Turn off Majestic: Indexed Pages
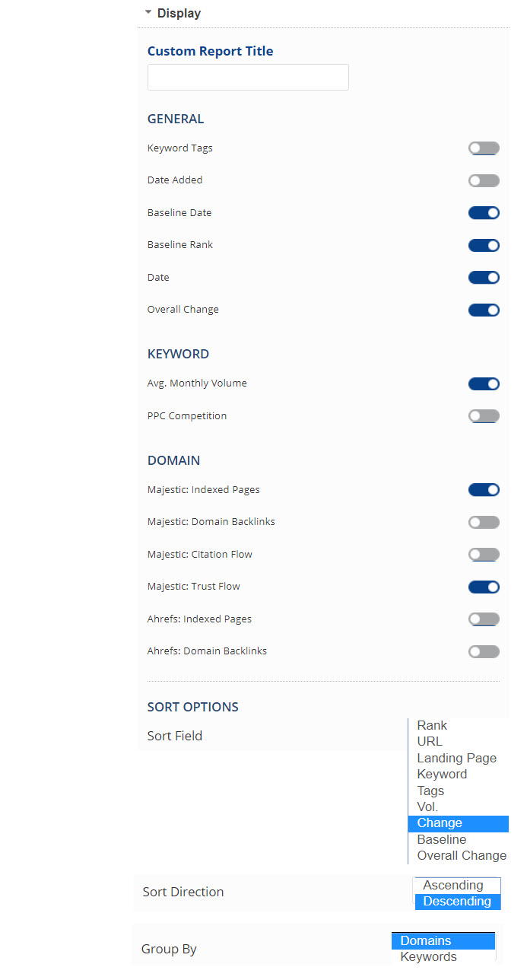Screen dimensions: 527x980 coord(484,490)
